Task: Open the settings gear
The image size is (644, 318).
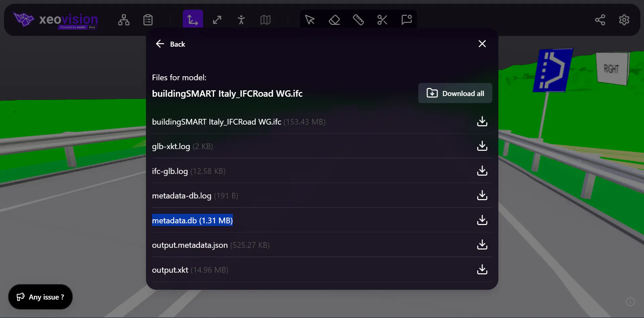Action: pyautogui.click(x=624, y=20)
